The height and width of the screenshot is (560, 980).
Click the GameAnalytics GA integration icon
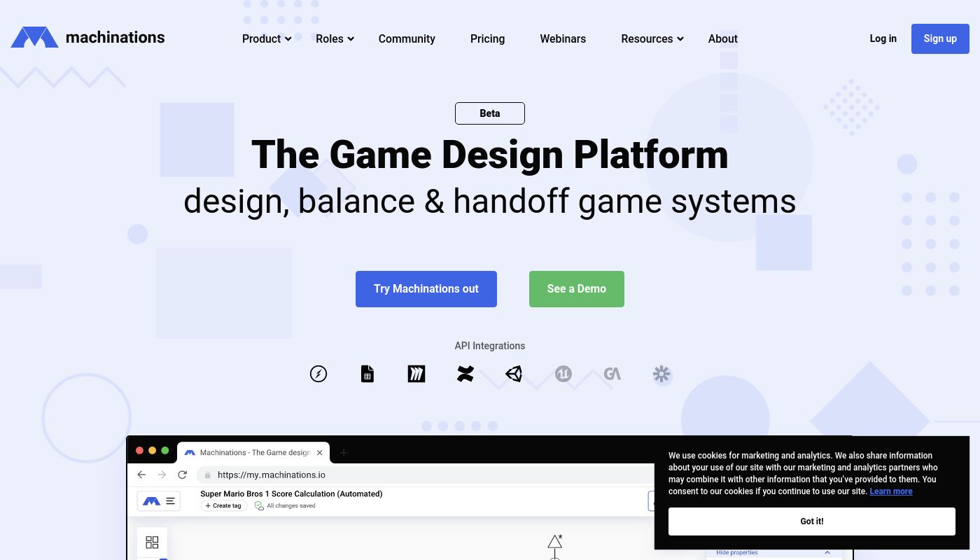point(612,374)
